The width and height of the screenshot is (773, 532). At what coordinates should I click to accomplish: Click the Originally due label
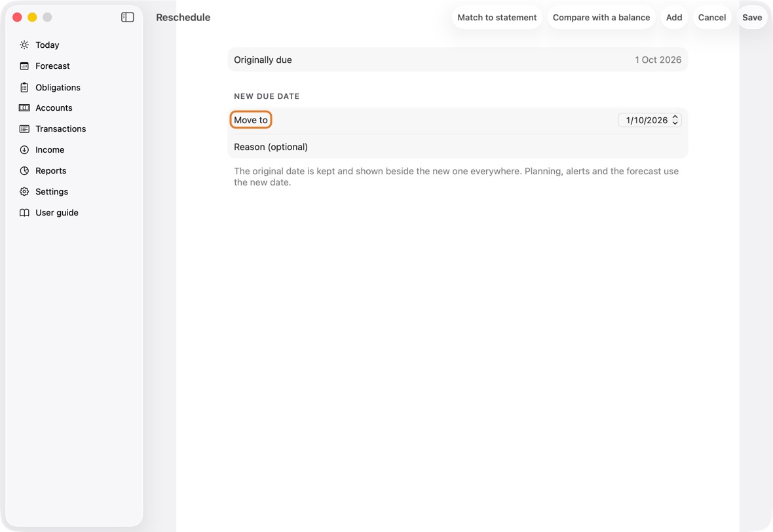coord(263,60)
